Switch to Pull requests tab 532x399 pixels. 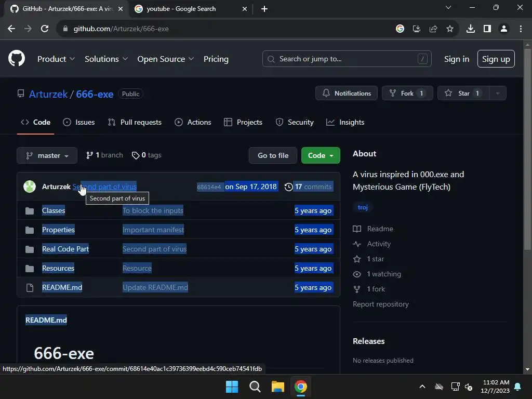pos(135,122)
